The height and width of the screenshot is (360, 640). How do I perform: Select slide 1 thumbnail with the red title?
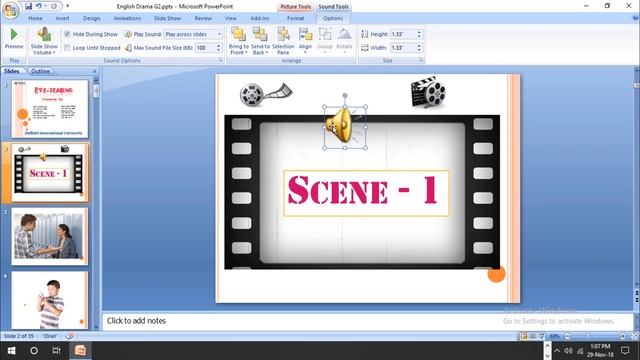tap(50, 109)
